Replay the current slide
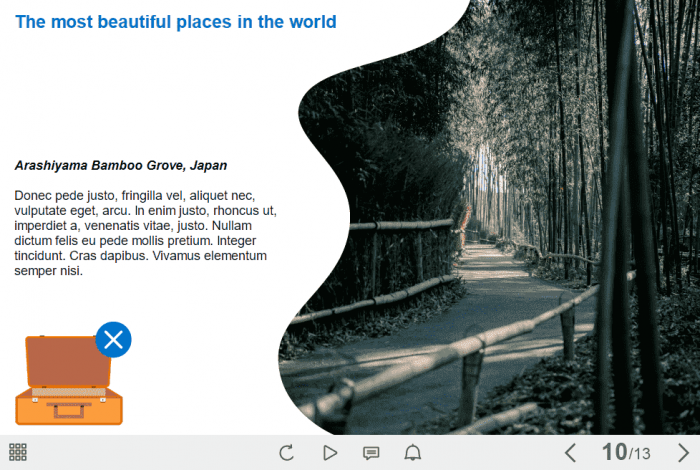The image size is (700, 470). tap(287, 453)
